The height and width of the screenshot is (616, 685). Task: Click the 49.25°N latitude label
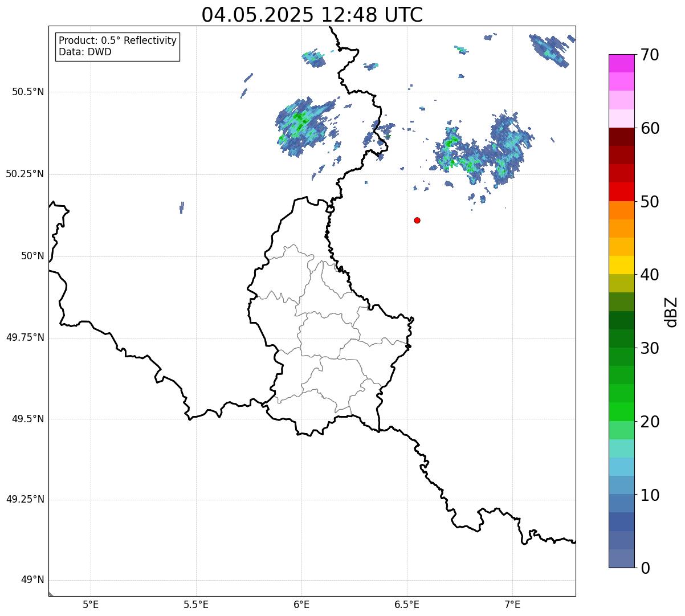coord(25,499)
